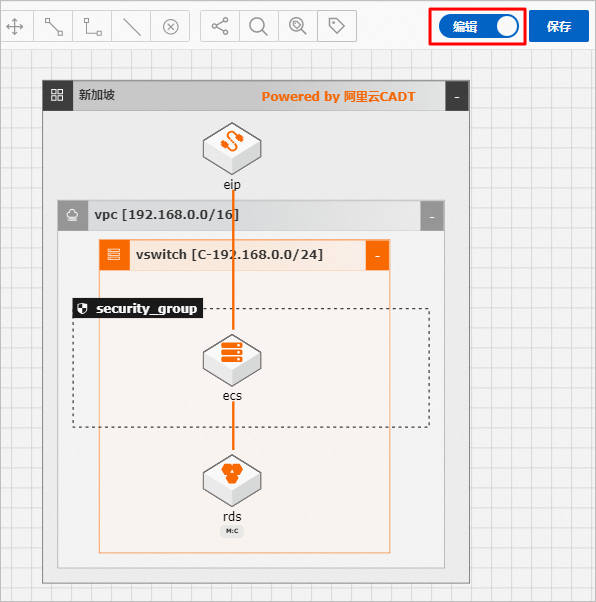Click the 保存 save button
The height and width of the screenshot is (602, 596).
[x=559, y=26]
